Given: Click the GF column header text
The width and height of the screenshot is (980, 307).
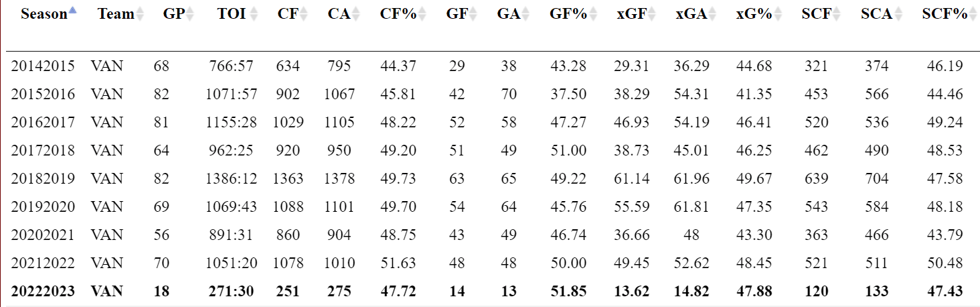Looking at the screenshot, I should (x=457, y=14).
